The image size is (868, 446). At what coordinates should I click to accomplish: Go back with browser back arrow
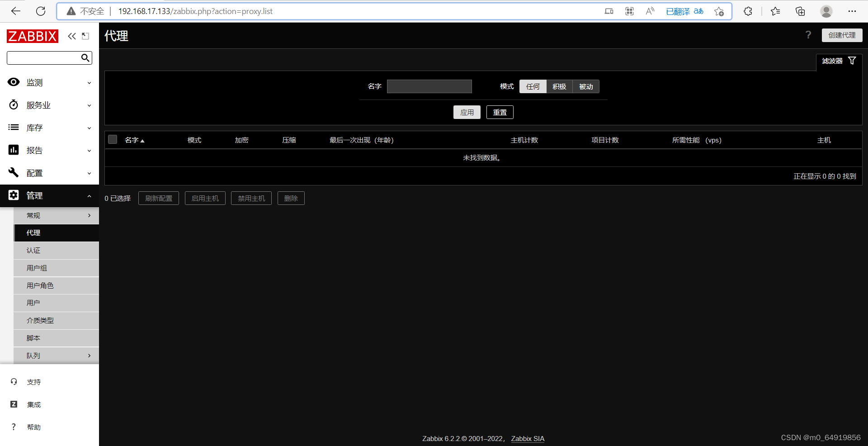(16, 11)
